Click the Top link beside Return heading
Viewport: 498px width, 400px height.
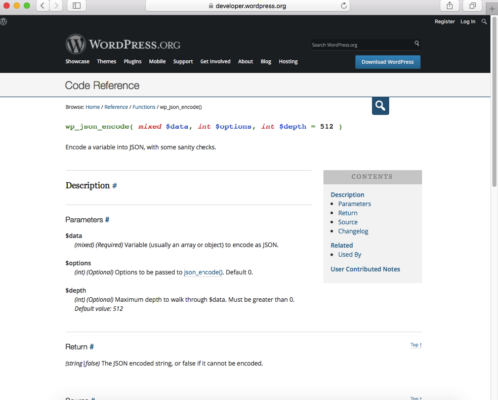click(416, 345)
